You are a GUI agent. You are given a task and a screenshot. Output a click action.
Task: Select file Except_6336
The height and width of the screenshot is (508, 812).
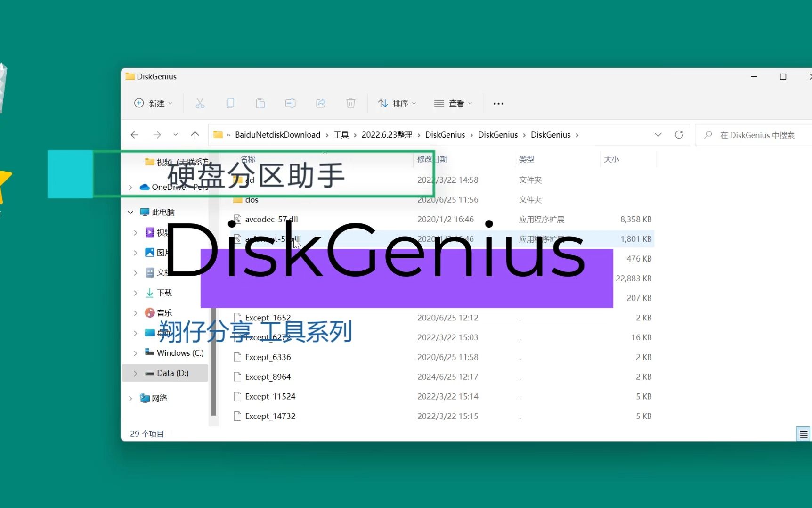tap(268, 357)
